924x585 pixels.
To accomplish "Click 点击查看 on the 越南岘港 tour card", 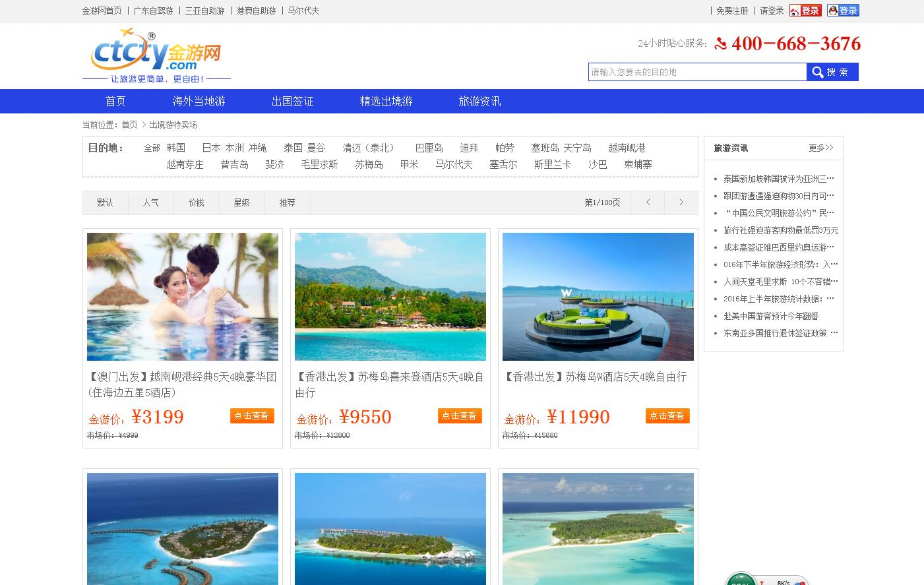I will [x=252, y=416].
